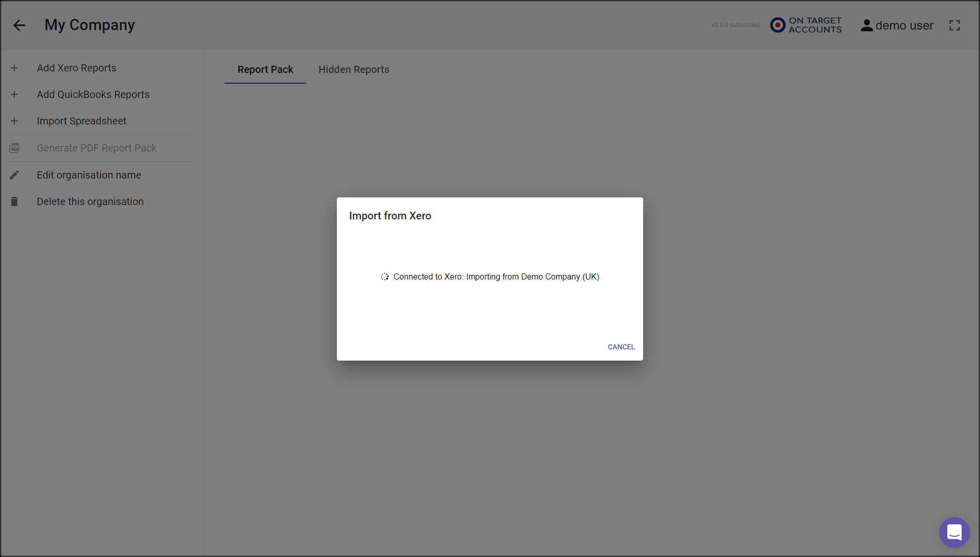Click the Import from Xero dialog title

point(390,216)
